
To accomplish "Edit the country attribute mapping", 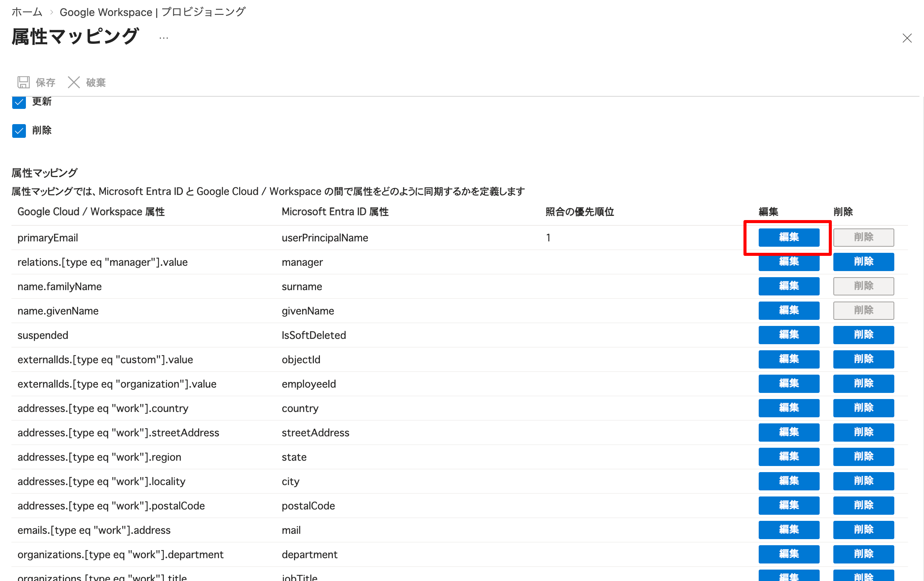I will click(788, 408).
